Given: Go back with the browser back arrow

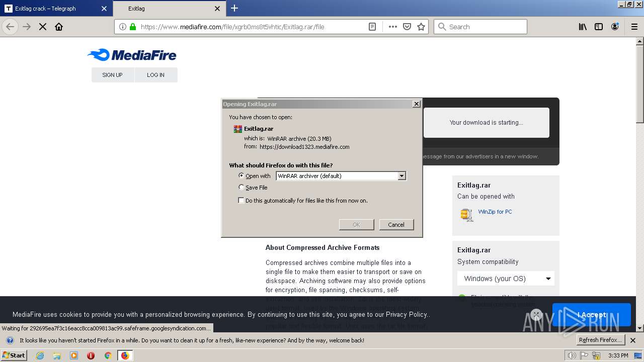Looking at the screenshot, I should click(10, 27).
